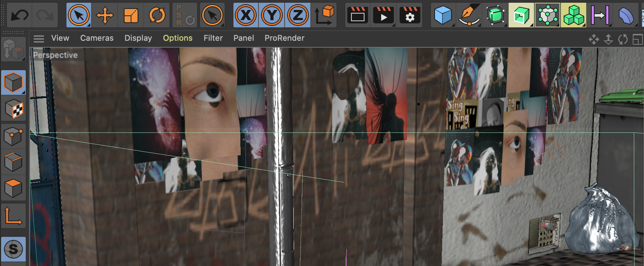Select the spline Pen tool
This screenshot has height=266, width=644.
469,15
